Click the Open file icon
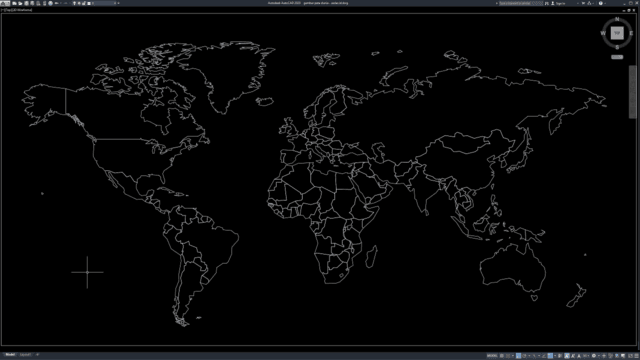Viewport: 640px width, 360px height. pos(20,3)
